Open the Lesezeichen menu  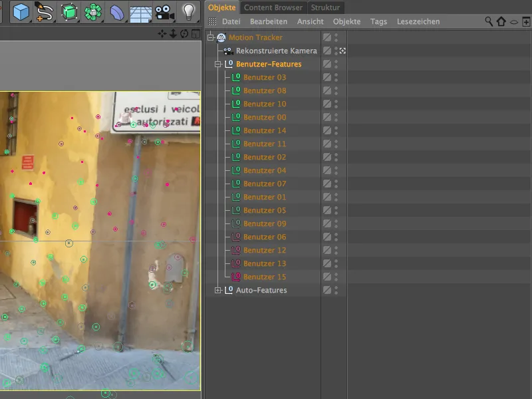(x=418, y=21)
